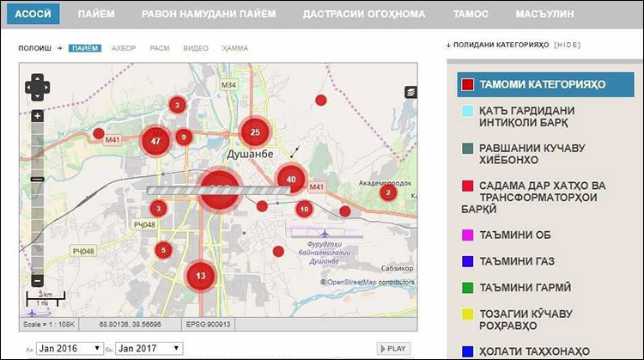Zoom out with the minus button
The image size is (644, 360).
click(x=38, y=280)
